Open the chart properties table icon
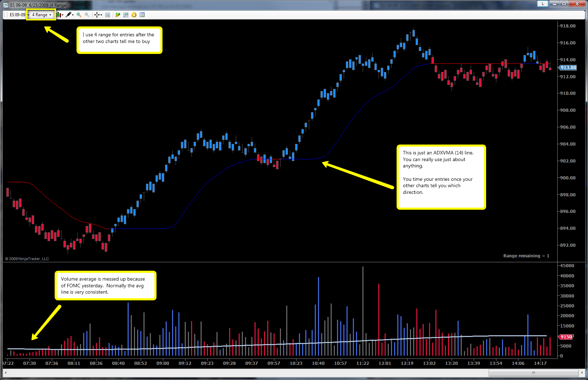Image resolution: width=588 pixels, height=380 pixels. (x=142, y=15)
